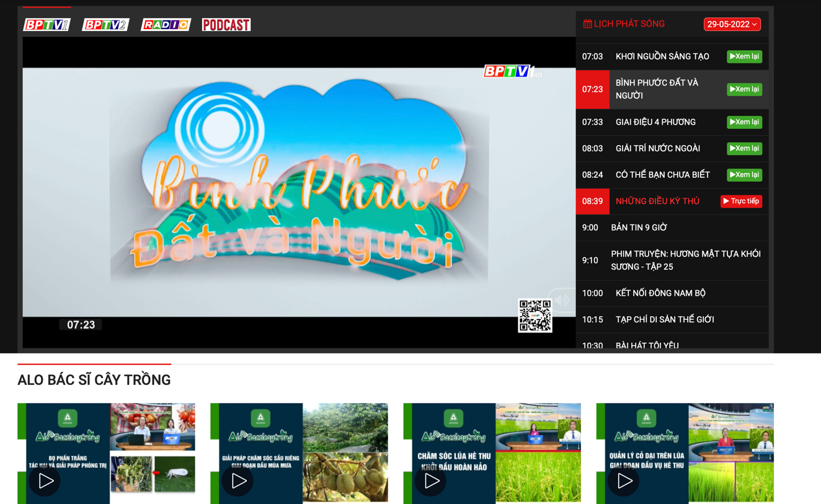Open the 29-05-2022 date dropdown
The width and height of the screenshot is (821, 504).
pyautogui.click(x=732, y=24)
